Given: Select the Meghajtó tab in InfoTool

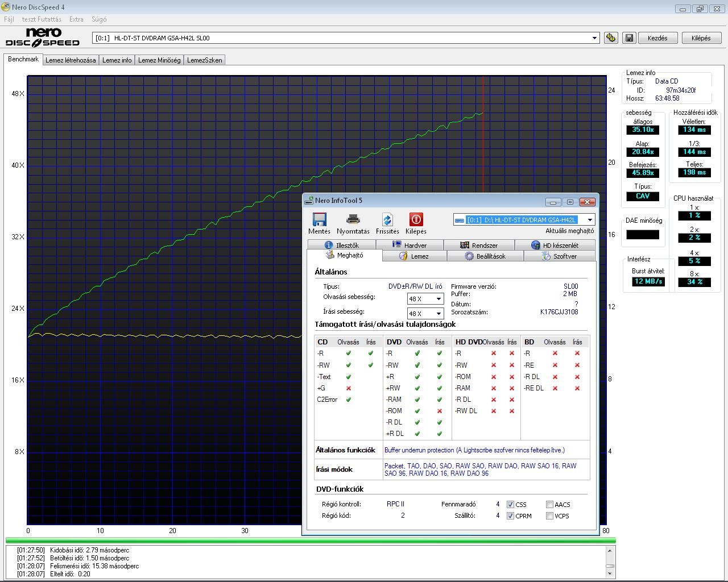Looking at the screenshot, I should point(345,255).
